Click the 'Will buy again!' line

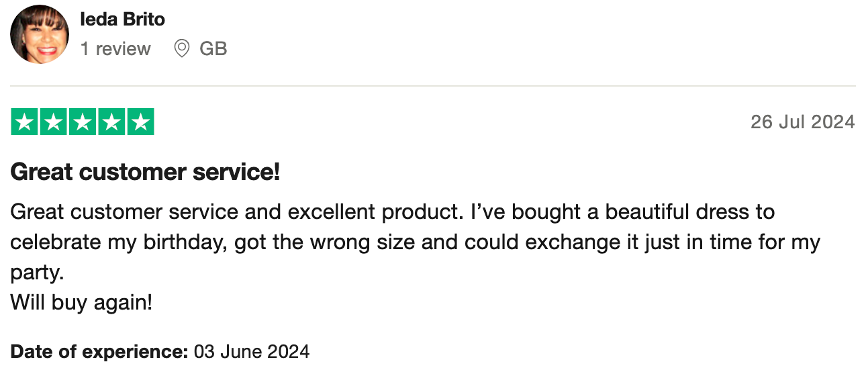(x=81, y=303)
